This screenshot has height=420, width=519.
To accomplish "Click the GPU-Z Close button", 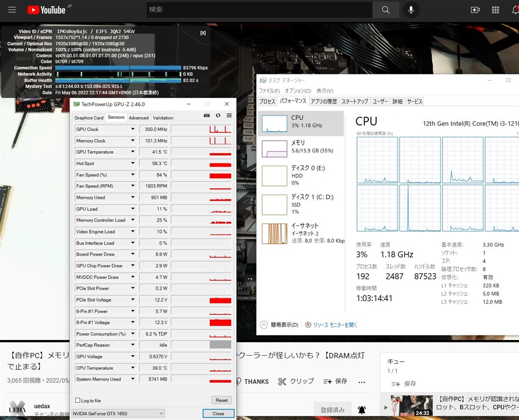I will [218, 413].
